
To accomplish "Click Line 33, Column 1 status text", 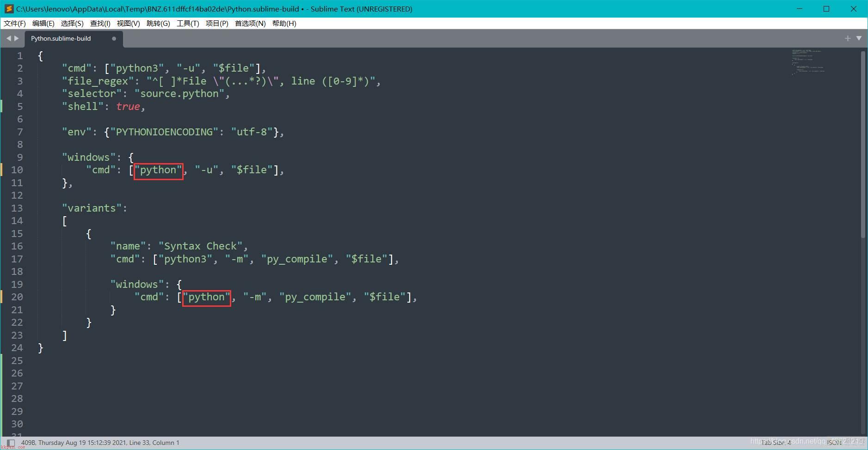I will [x=154, y=443].
